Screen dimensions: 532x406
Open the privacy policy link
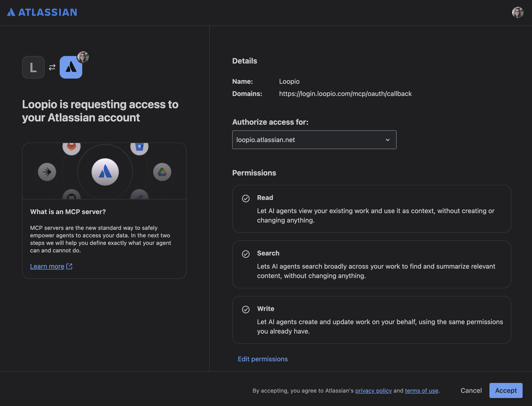(373, 390)
